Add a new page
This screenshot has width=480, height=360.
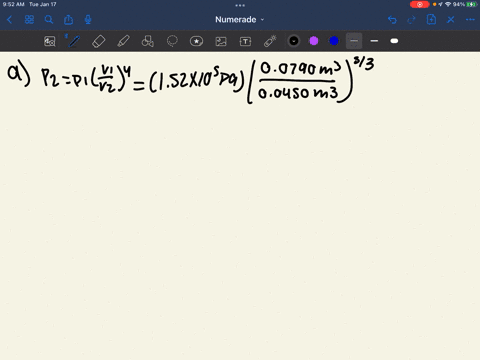(431, 20)
